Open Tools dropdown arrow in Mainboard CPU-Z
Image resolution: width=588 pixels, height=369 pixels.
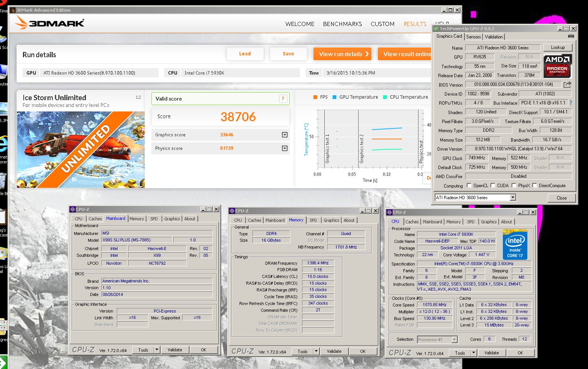click(x=157, y=349)
